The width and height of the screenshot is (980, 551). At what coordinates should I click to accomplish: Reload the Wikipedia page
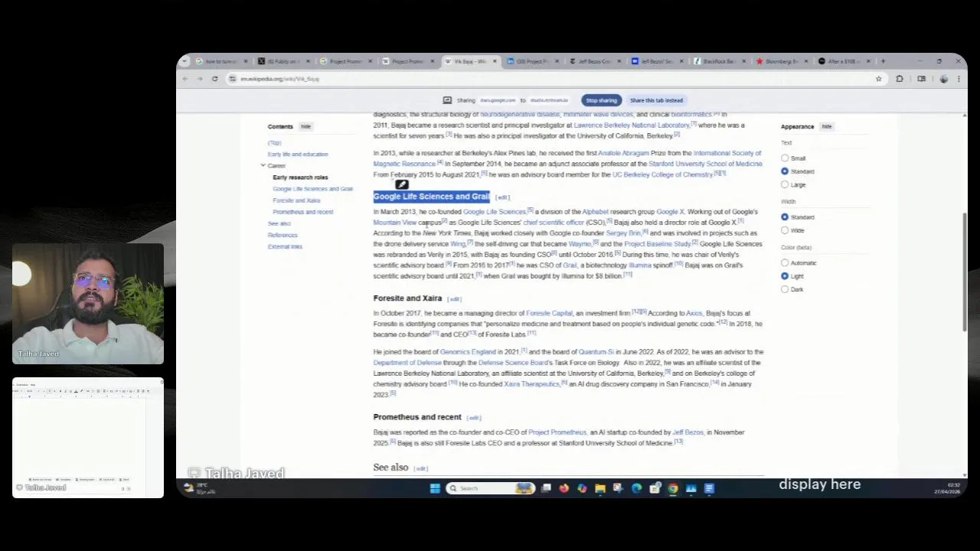pos(214,79)
